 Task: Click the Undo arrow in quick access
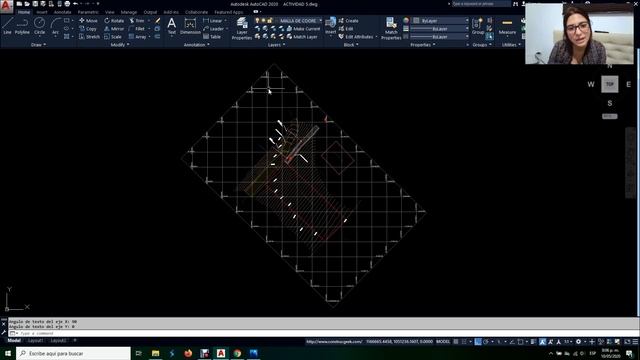[76, 4]
